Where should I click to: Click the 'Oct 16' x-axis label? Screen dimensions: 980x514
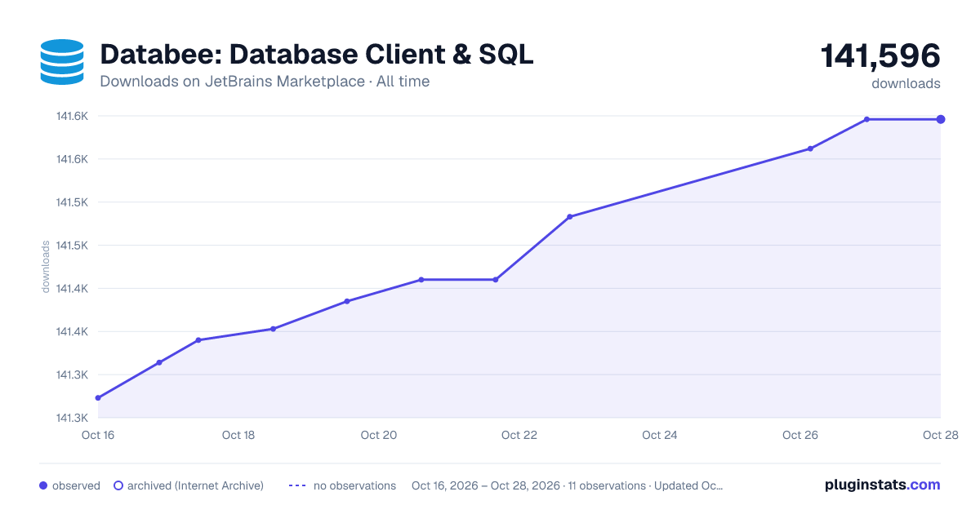pyautogui.click(x=97, y=435)
